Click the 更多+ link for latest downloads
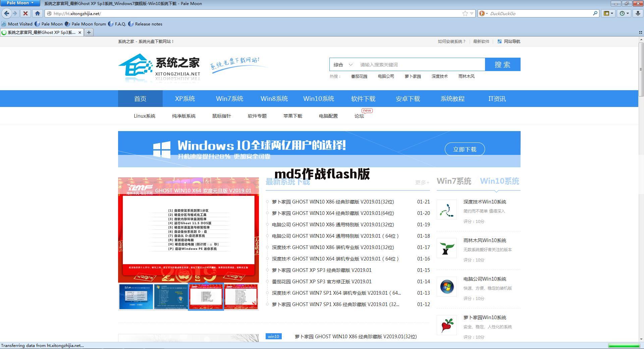Viewport: 644px width, 349px height. coord(422,182)
